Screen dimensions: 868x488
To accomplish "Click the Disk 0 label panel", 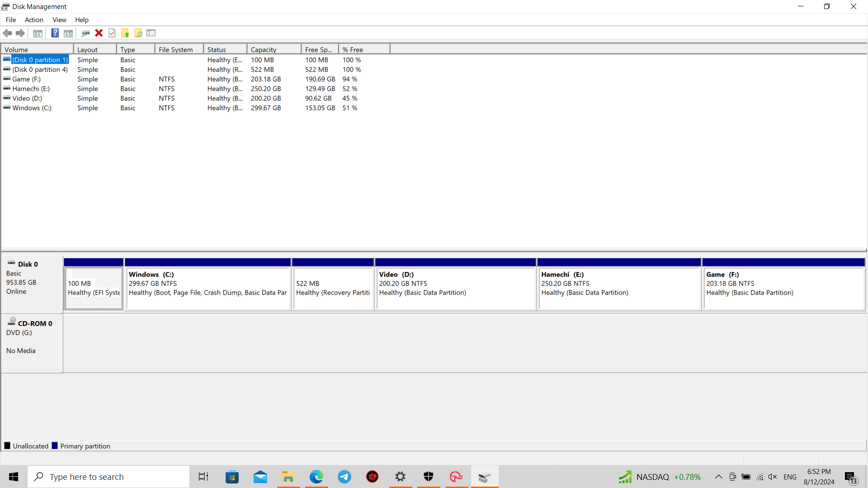I will point(32,285).
